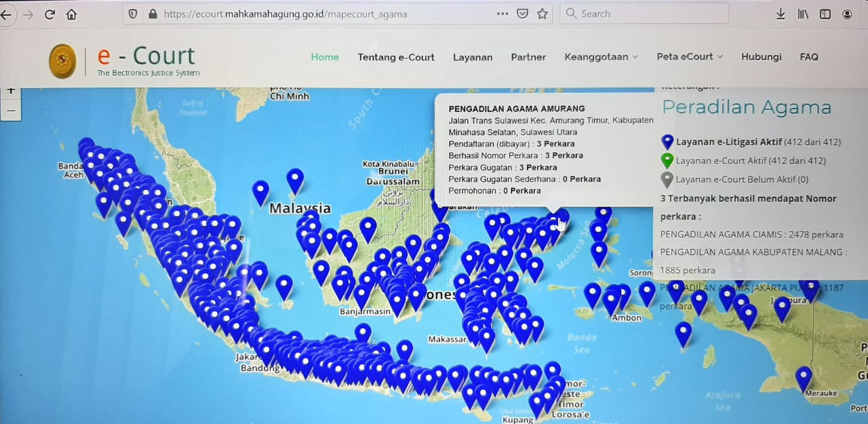The image size is (868, 424).
Task: Save page to Pocket icon
Action: pos(522,14)
